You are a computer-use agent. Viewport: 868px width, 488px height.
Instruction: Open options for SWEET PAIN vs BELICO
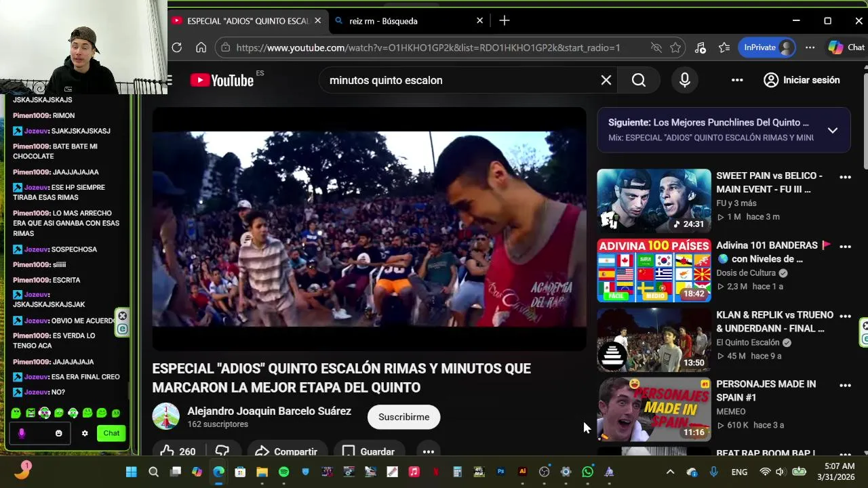(x=845, y=177)
